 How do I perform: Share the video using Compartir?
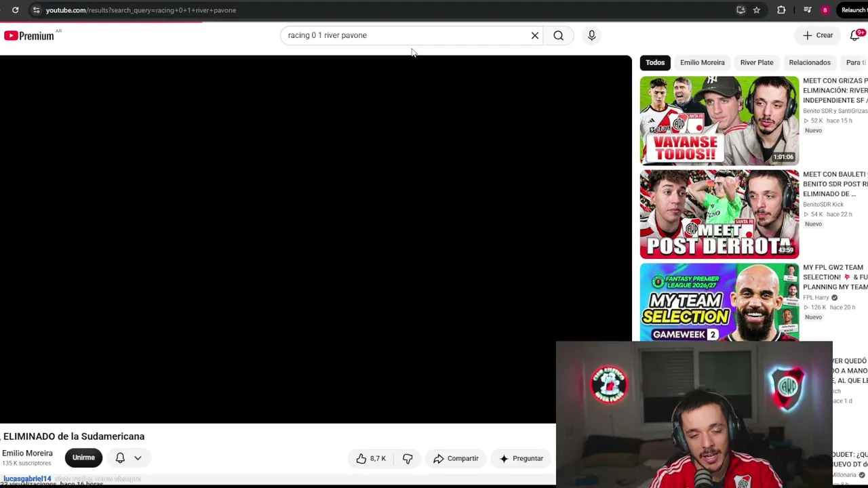coord(456,459)
